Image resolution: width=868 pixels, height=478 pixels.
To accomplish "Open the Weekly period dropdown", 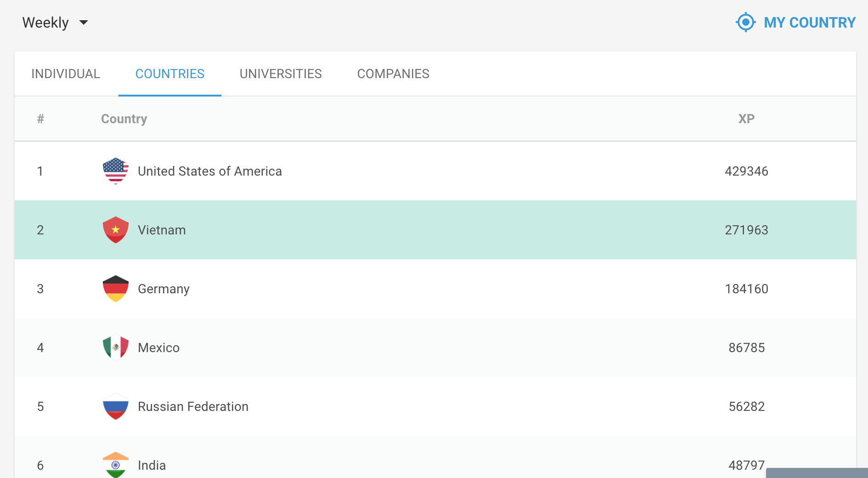I will pyautogui.click(x=46, y=23).
